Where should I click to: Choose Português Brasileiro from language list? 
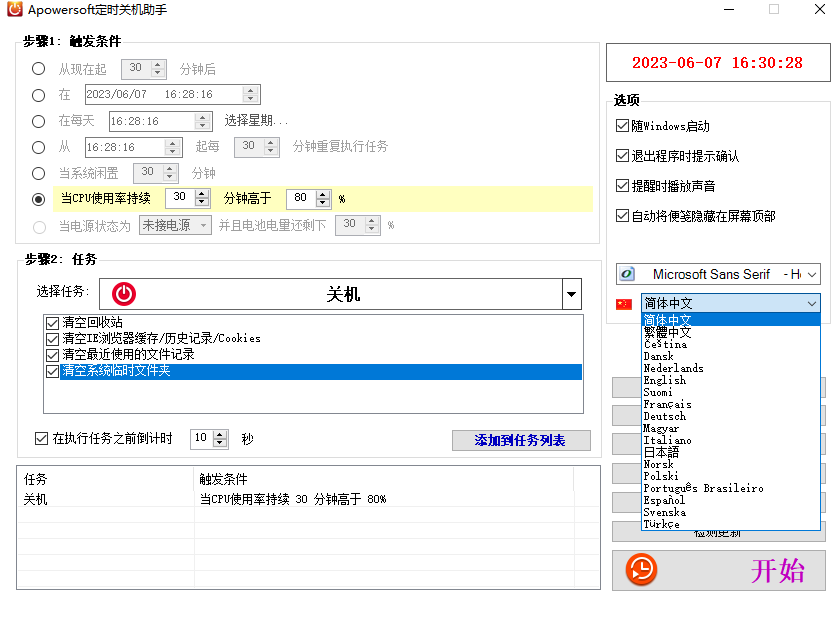pyautogui.click(x=731, y=489)
